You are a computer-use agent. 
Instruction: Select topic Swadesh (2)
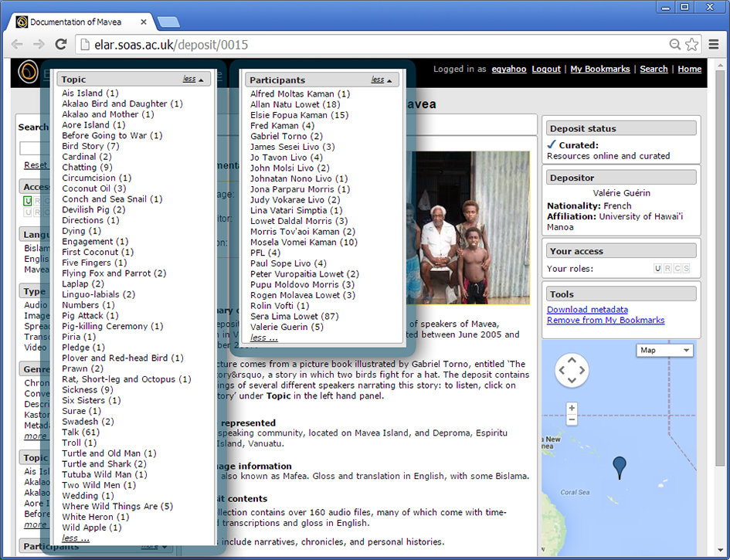[88, 421]
